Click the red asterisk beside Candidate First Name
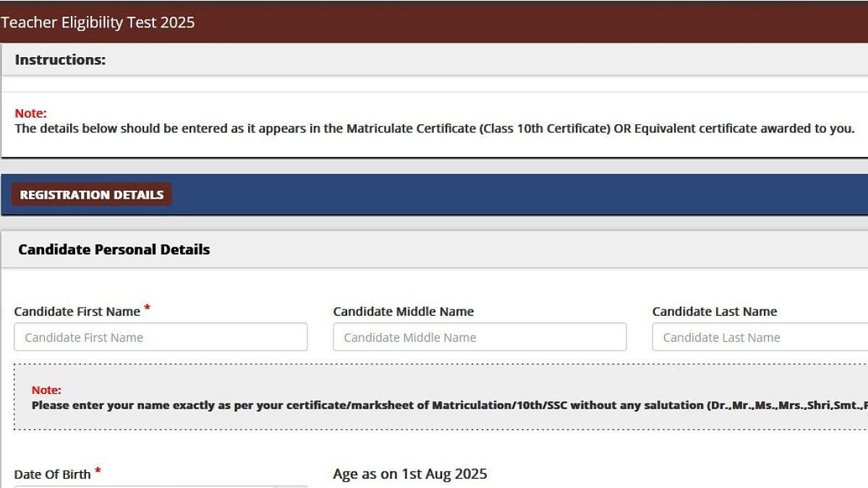 [x=147, y=308]
